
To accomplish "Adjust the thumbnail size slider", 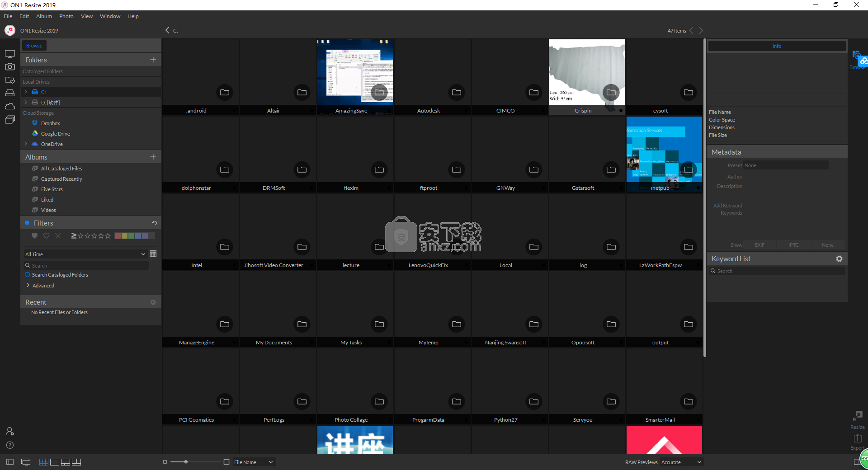I will pyautogui.click(x=186, y=462).
